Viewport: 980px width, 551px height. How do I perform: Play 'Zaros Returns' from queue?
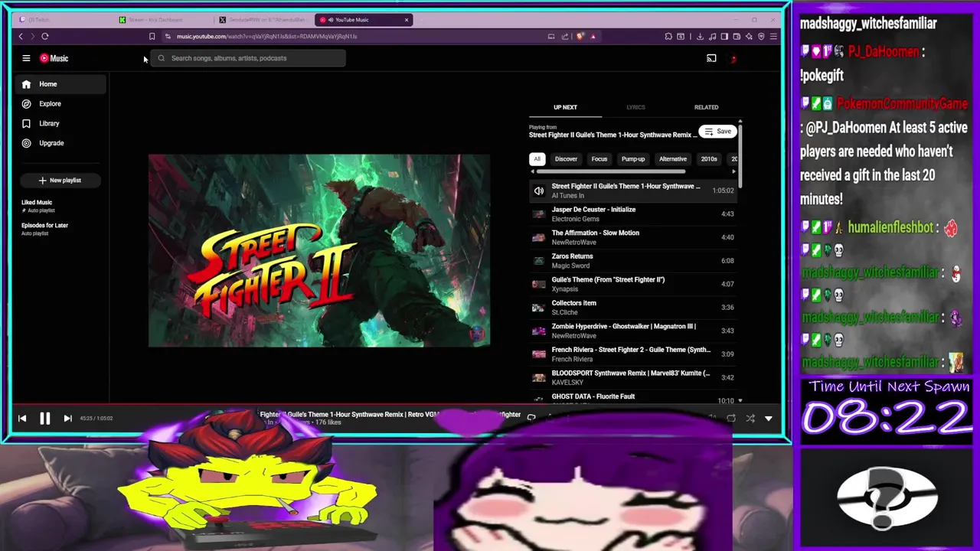pos(632,261)
